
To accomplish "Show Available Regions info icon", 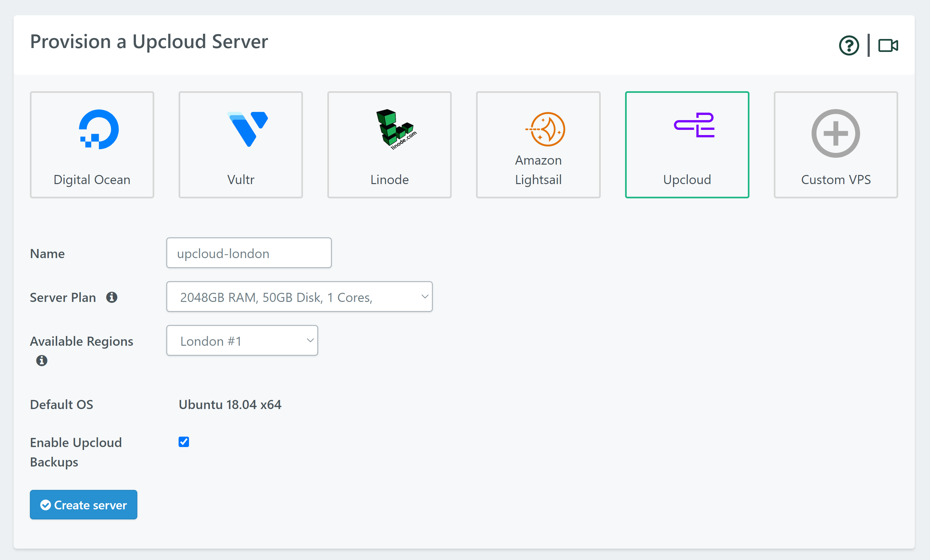I will pyautogui.click(x=42, y=360).
